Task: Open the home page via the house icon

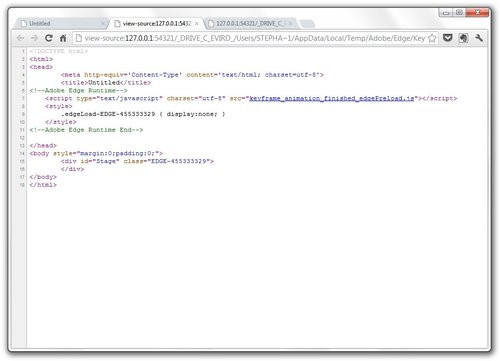Action: tap(63, 38)
